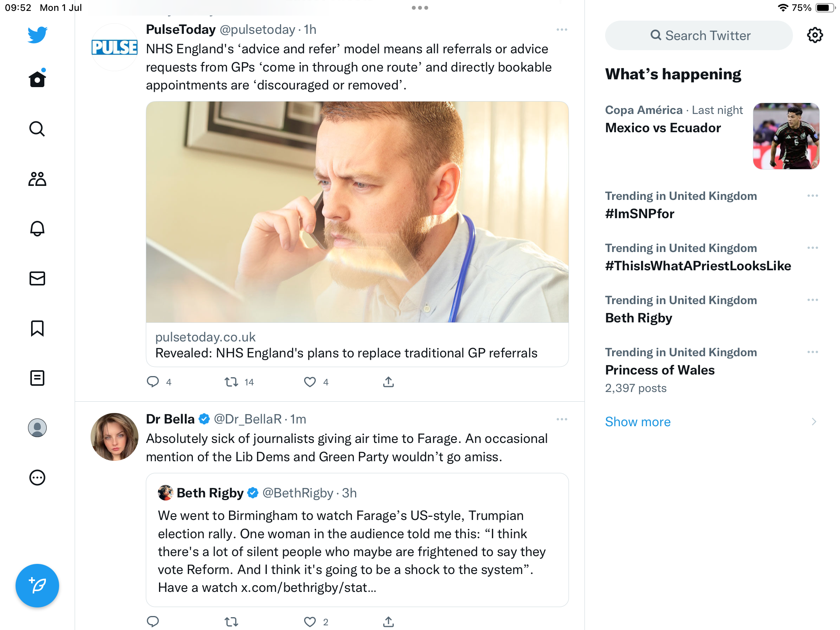Open the Princess of Wales trend

pyautogui.click(x=660, y=370)
